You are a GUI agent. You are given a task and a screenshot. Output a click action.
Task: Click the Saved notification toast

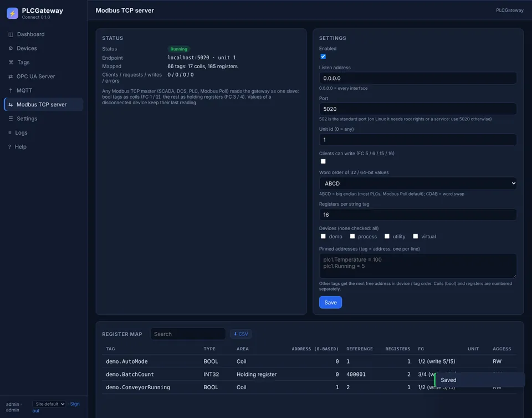pyautogui.click(x=479, y=380)
